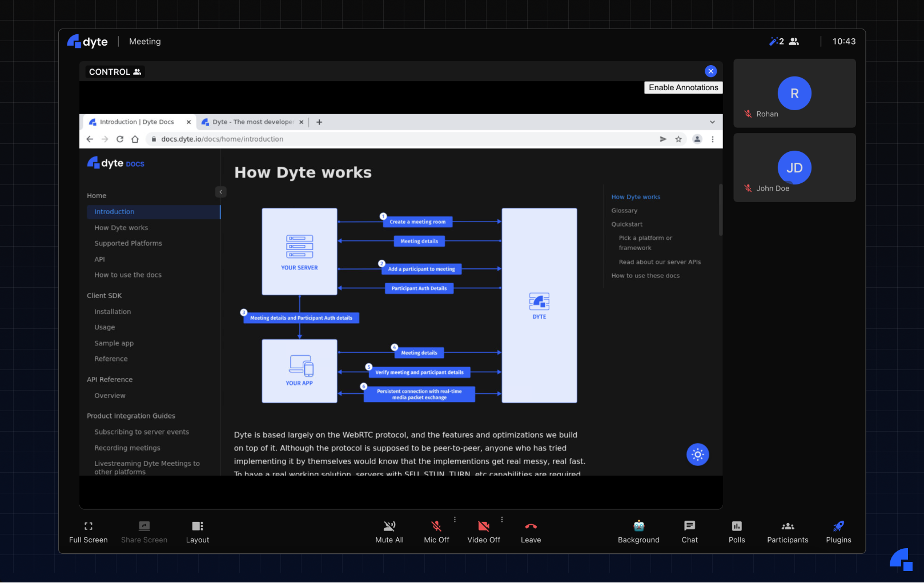Open How to use the docs item

click(x=128, y=275)
